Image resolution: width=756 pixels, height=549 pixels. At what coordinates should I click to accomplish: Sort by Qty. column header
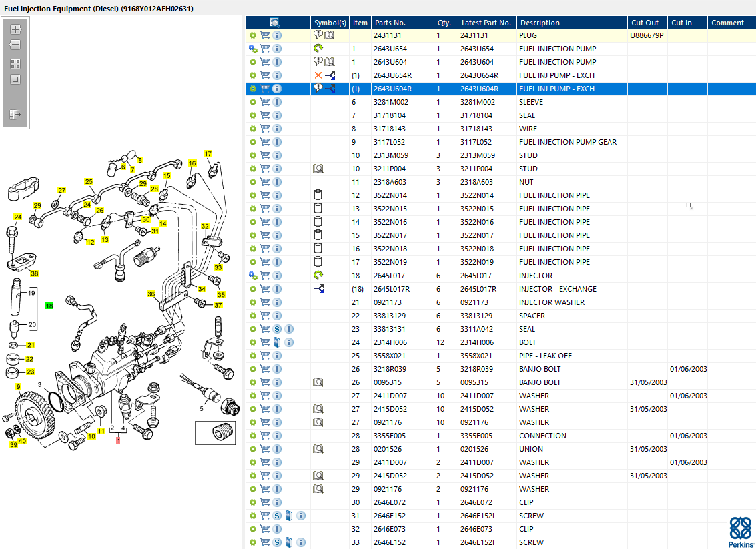coord(446,23)
